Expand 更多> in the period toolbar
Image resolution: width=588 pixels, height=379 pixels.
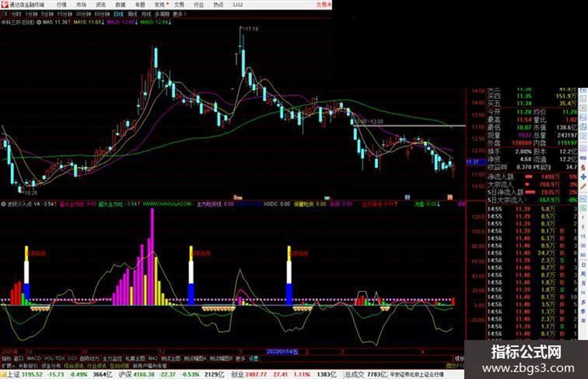click(179, 14)
